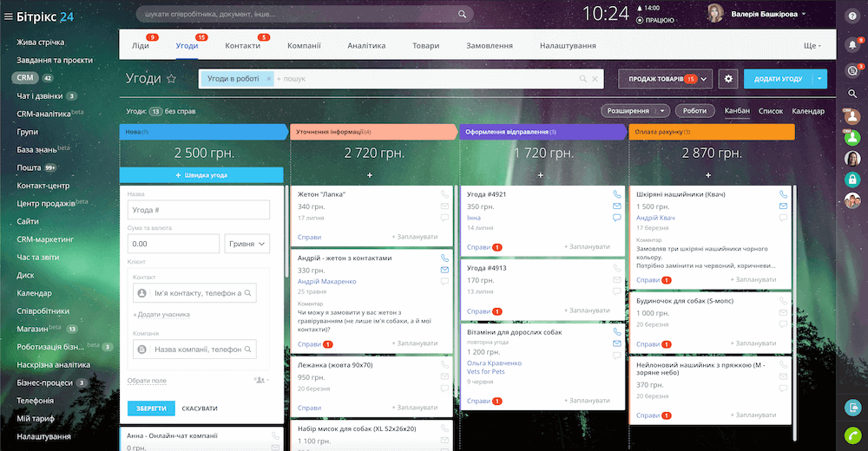Image resolution: width=868 pixels, height=451 pixels.
Task: Click the star icon next to Угоди
Action: (x=171, y=79)
